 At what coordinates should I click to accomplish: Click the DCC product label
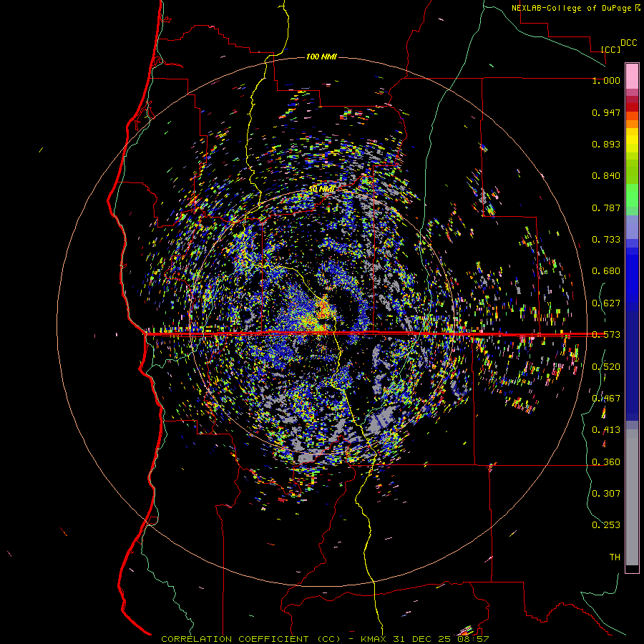point(628,43)
